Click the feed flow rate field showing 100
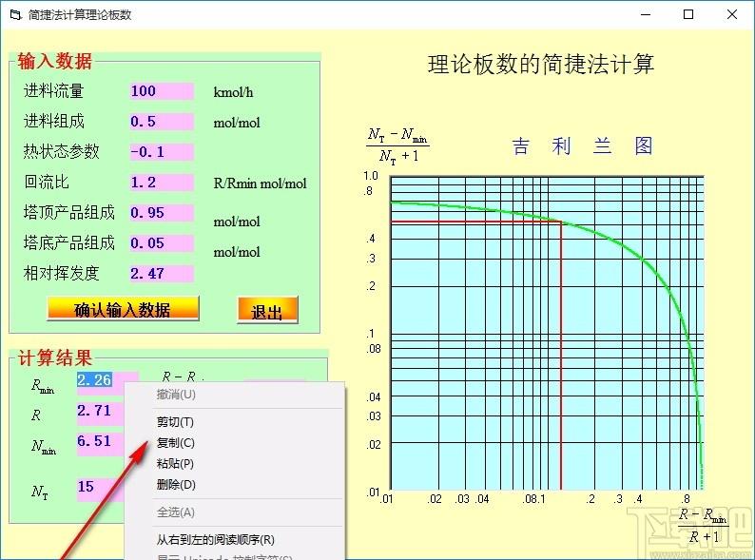 [162, 91]
